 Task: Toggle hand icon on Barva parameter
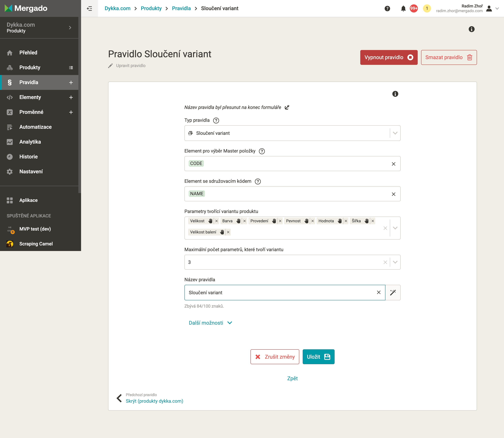coord(238,221)
